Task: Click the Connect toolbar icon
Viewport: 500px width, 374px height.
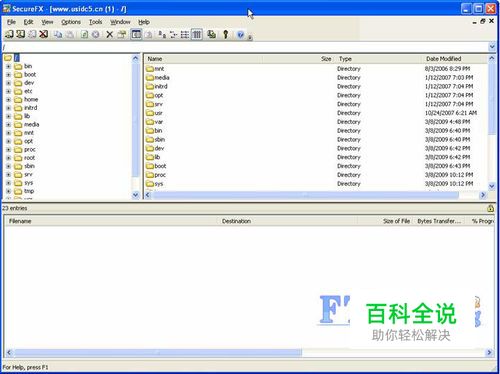Action: point(9,34)
